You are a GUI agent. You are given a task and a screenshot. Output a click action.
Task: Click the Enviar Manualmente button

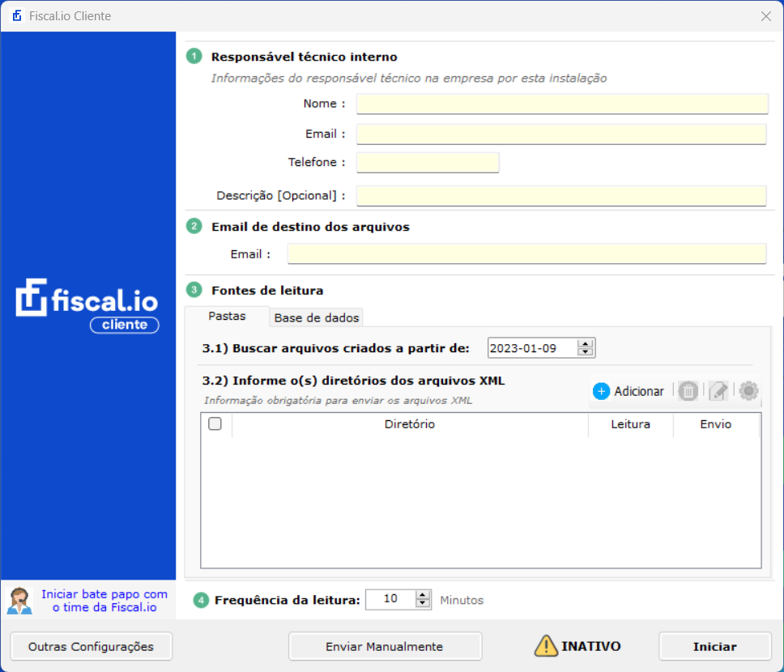(385, 647)
